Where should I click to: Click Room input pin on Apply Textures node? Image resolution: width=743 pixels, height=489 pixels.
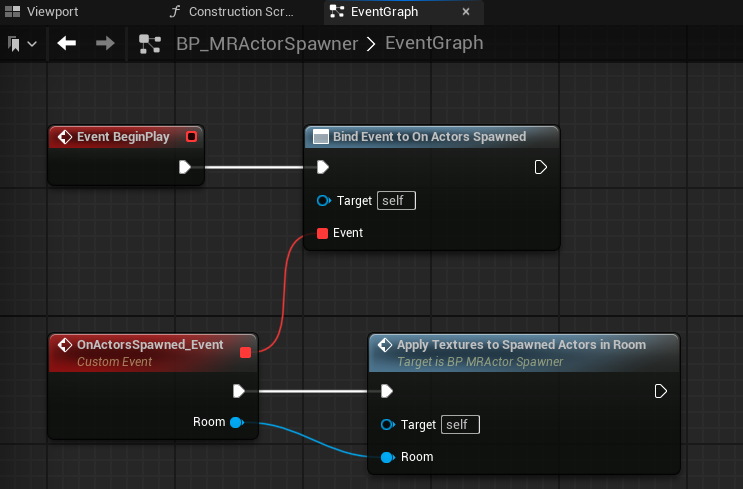point(387,457)
